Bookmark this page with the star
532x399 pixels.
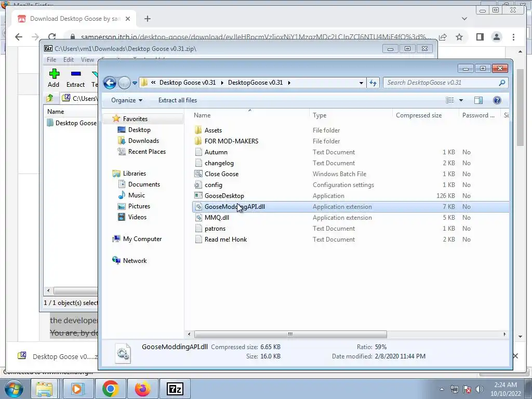459,37
